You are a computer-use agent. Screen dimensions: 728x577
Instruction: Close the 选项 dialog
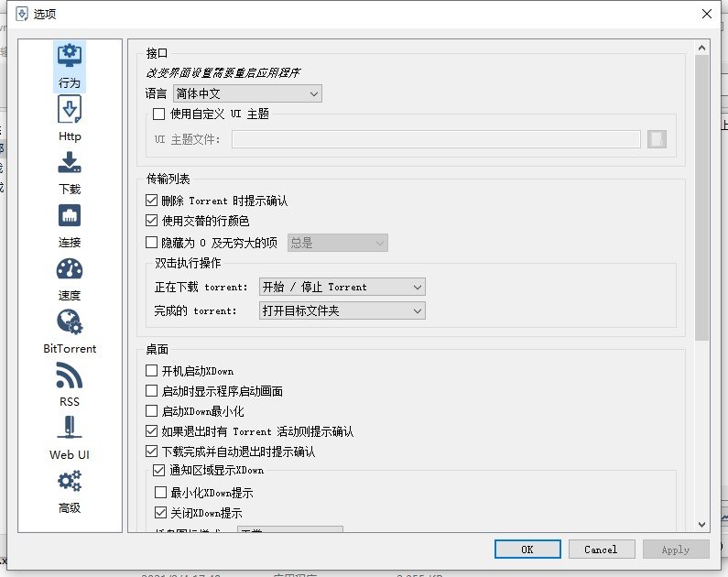(707, 14)
